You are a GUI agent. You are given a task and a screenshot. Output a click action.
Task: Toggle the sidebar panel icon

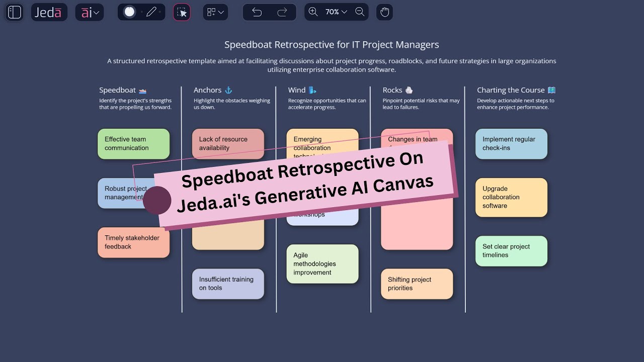(x=15, y=12)
